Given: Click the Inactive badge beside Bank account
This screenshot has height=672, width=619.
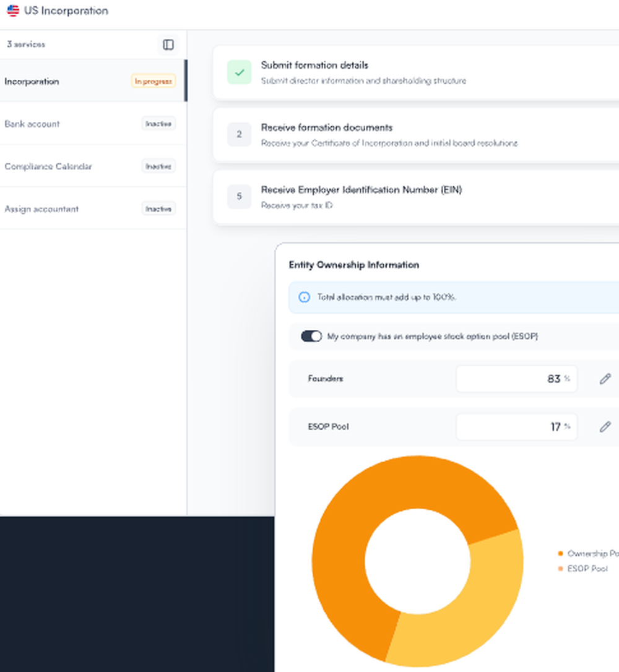Looking at the screenshot, I should (x=158, y=124).
